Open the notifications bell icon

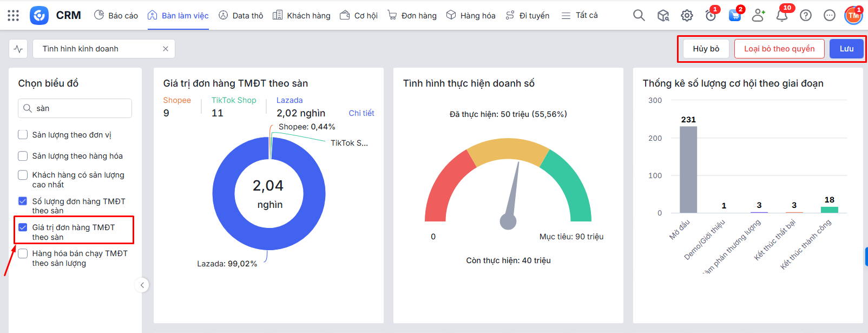[782, 16]
